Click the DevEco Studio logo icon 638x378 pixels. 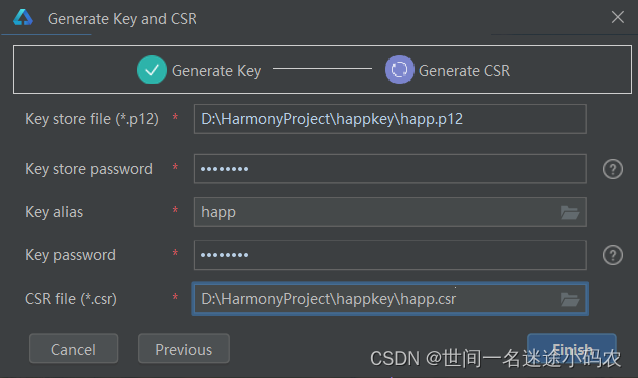click(x=23, y=17)
